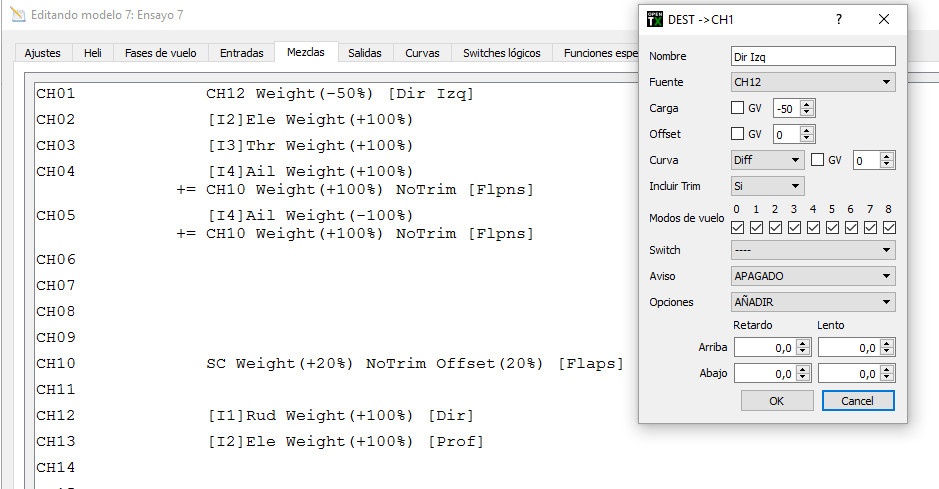Open the Fuente dropdown showing CH12
The height and width of the screenshot is (489, 939).
pyautogui.click(x=813, y=82)
